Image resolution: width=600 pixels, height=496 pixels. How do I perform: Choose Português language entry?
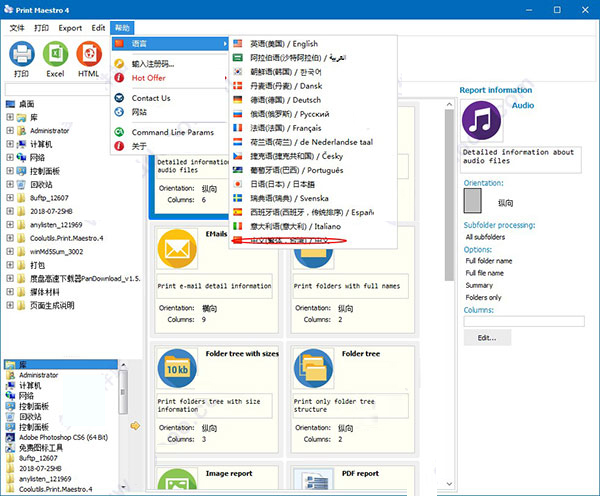pyautogui.click(x=313, y=170)
